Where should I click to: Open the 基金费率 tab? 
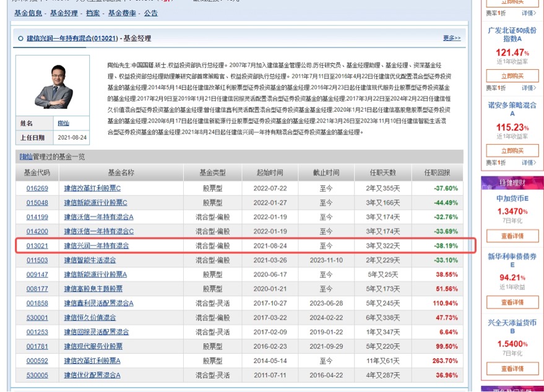click(x=122, y=13)
